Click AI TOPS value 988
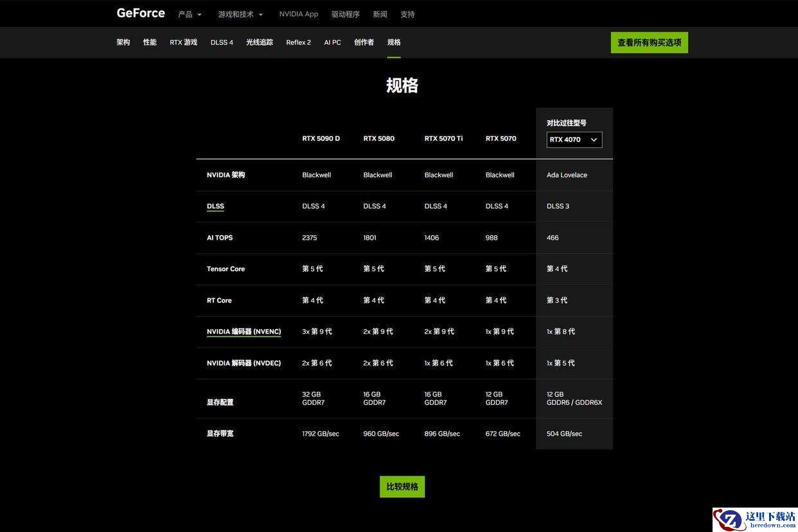The width and height of the screenshot is (798, 532). pyautogui.click(x=491, y=238)
